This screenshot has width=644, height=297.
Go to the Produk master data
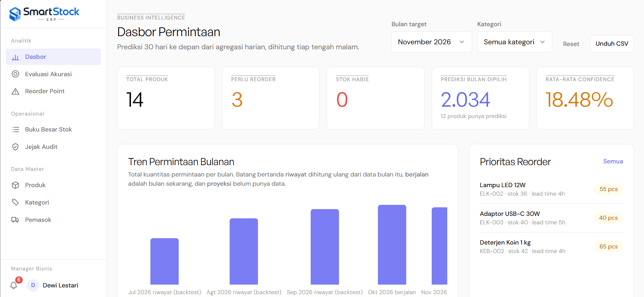[x=53, y=185]
